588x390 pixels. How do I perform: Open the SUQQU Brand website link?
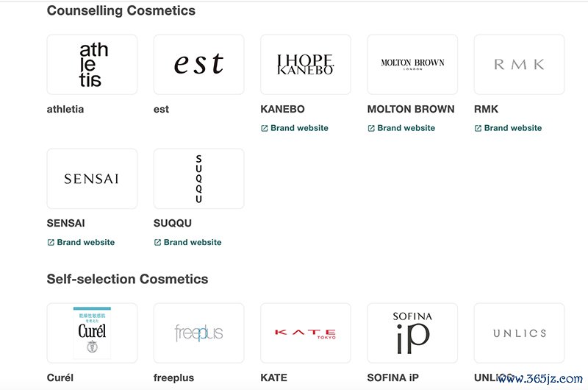193,242
